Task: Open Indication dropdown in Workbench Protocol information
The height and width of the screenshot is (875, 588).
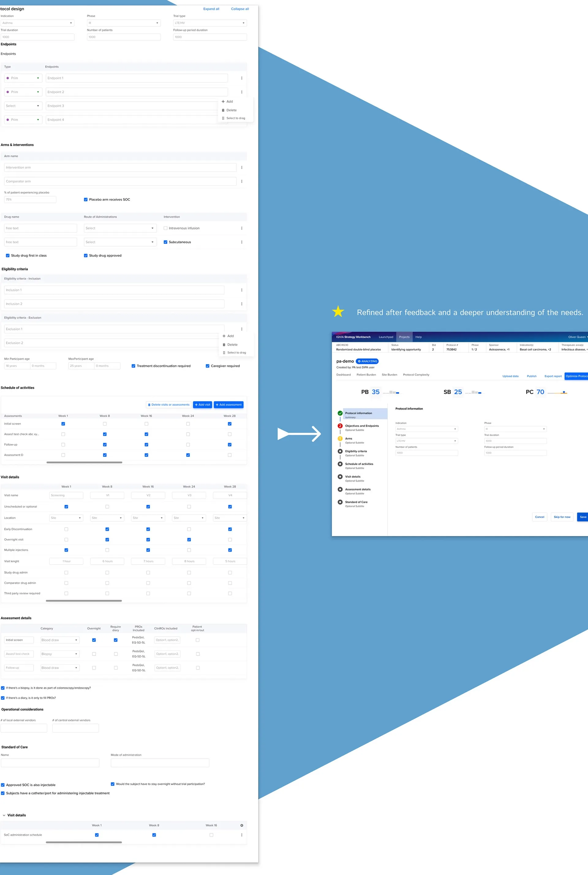Action: pos(426,429)
